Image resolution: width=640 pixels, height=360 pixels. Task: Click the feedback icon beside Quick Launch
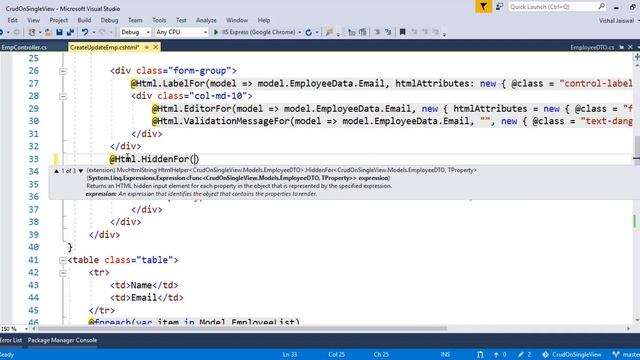500,7
